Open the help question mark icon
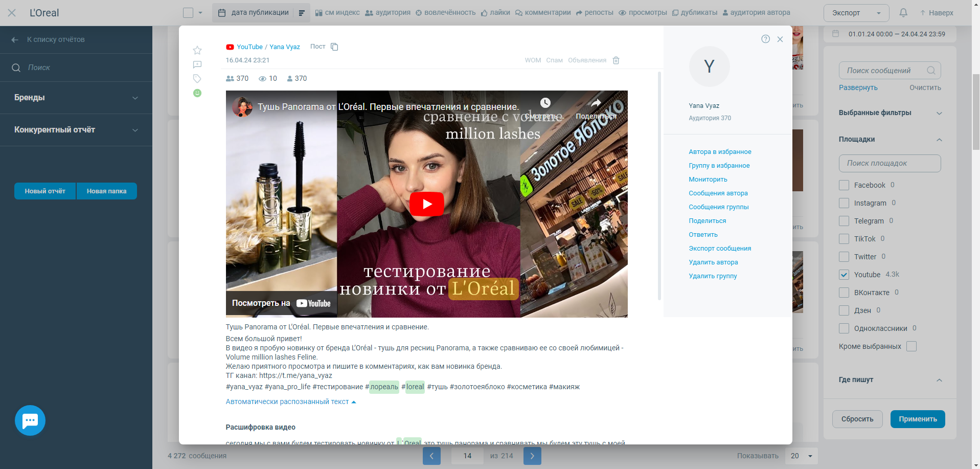 (x=765, y=39)
